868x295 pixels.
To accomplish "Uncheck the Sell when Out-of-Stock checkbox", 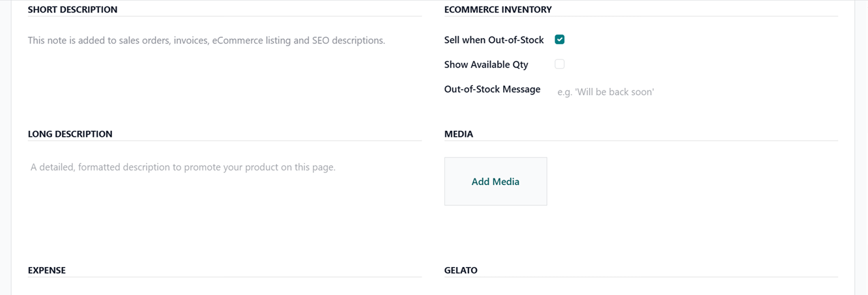I will (559, 40).
